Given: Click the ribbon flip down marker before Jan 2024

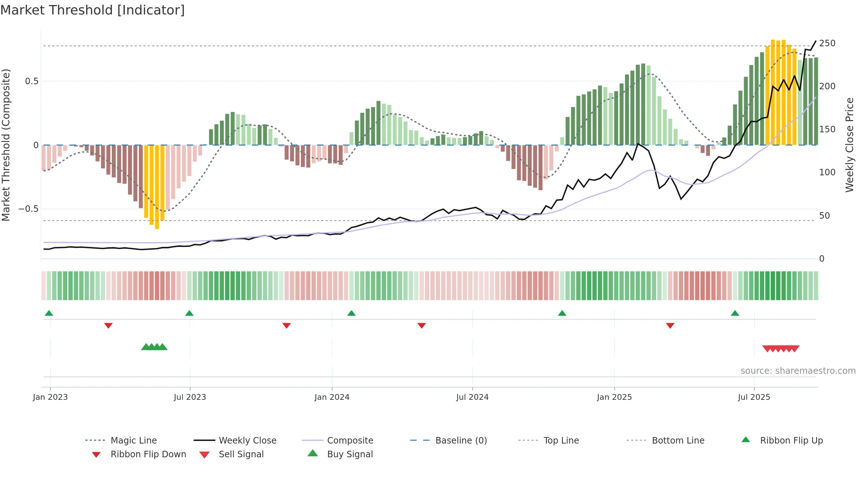Looking at the screenshot, I should click(287, 326).
